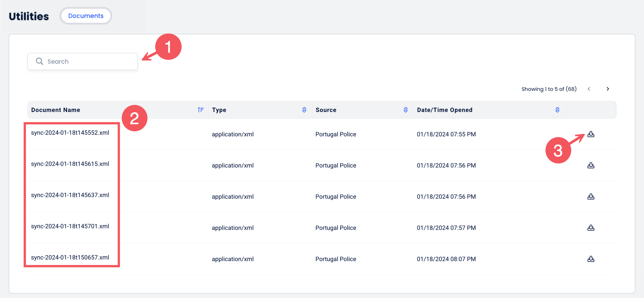
Task: Download sync-2024-01-18t145615.xml file
Action: point(591,165)
